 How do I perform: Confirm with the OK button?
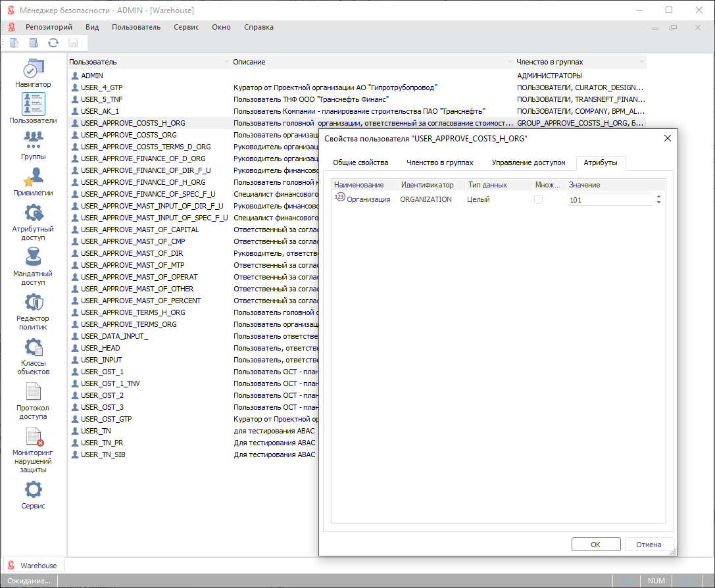[596, 544]
